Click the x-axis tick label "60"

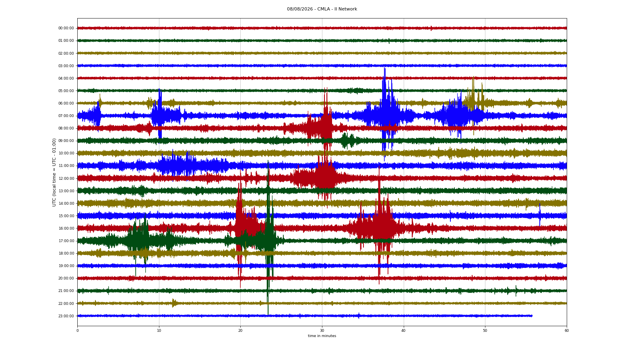click(567, 331)
